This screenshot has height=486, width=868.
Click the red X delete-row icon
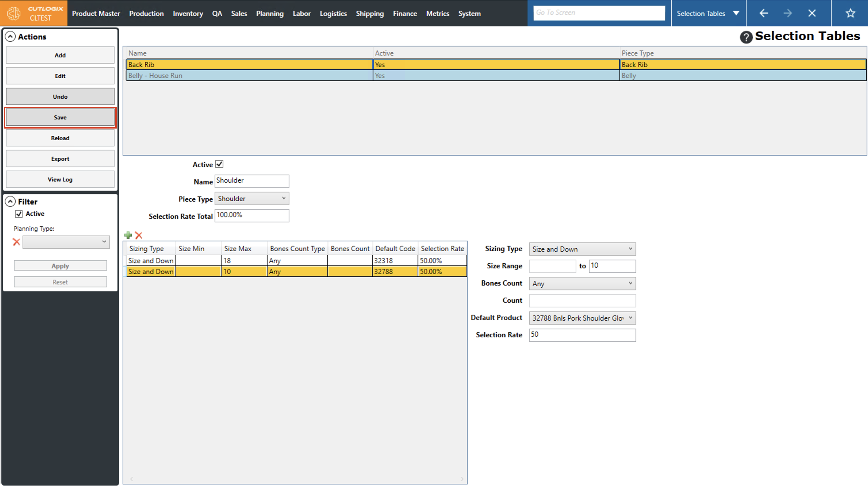click(139, 235)
